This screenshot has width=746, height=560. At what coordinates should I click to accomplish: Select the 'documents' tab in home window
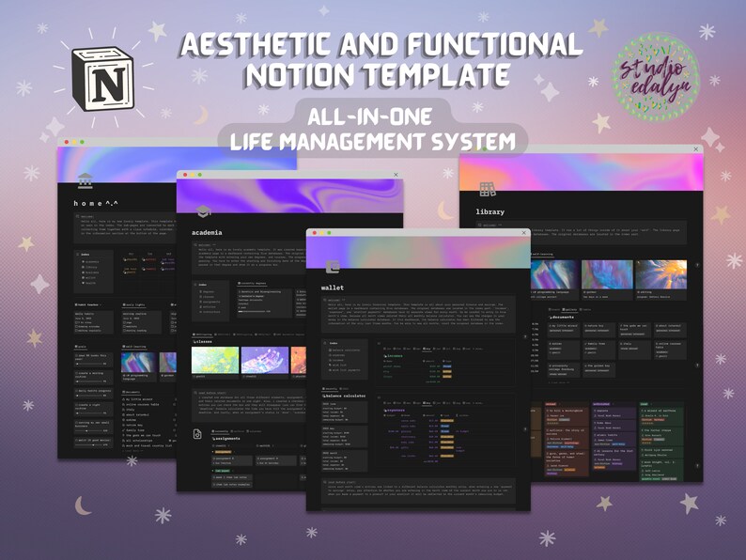tap(132, 392)
